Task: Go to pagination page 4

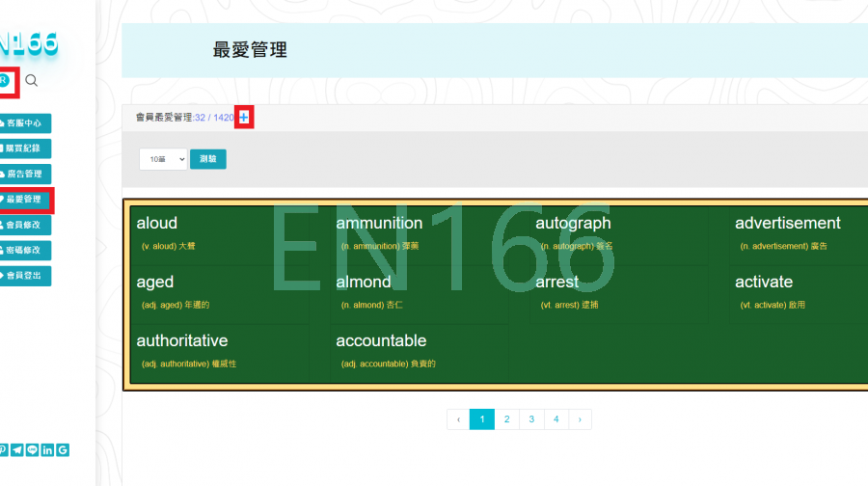Action: (x=556, y=419)
